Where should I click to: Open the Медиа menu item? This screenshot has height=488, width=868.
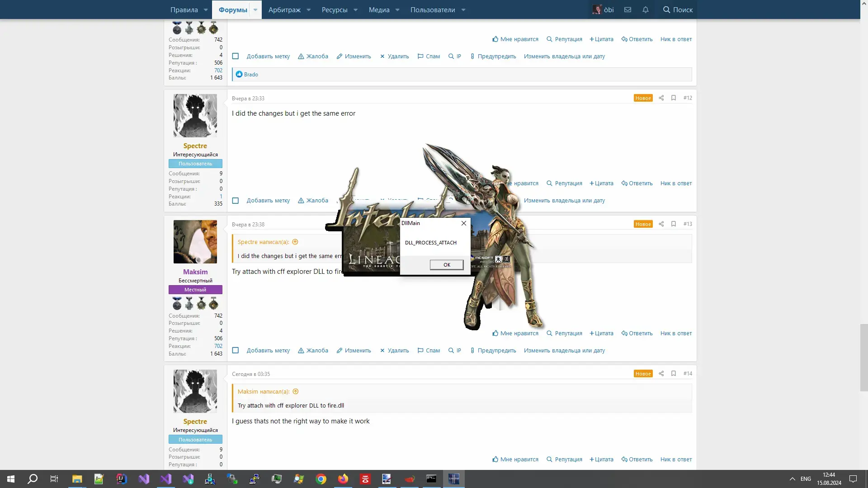(379, 10)
